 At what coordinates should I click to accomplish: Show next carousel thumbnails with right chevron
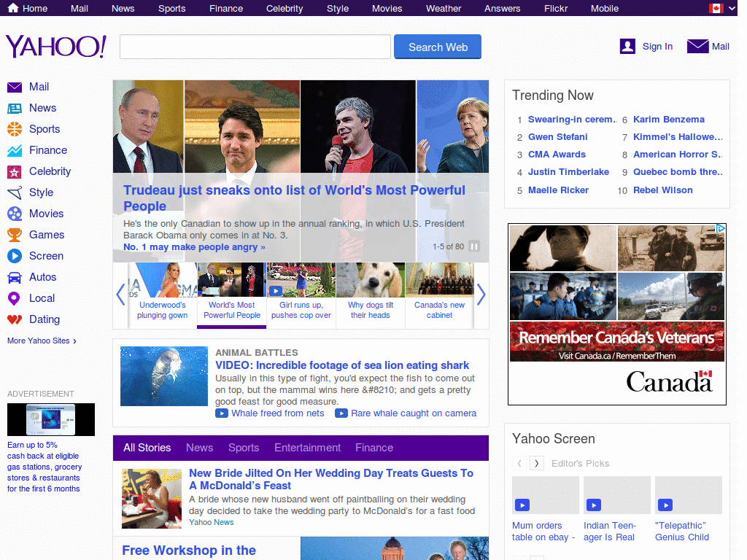[x=481, y=295]
